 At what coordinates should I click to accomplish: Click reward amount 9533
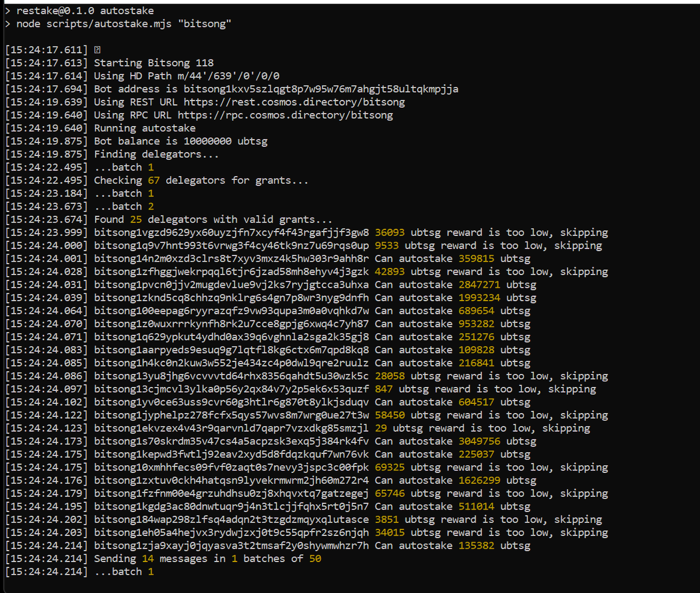tap(387, 246)
